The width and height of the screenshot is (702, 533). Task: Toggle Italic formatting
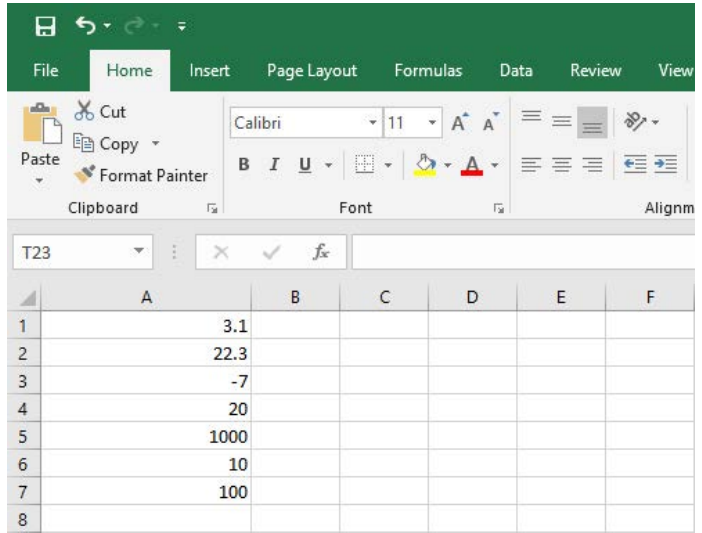[274, 165]
